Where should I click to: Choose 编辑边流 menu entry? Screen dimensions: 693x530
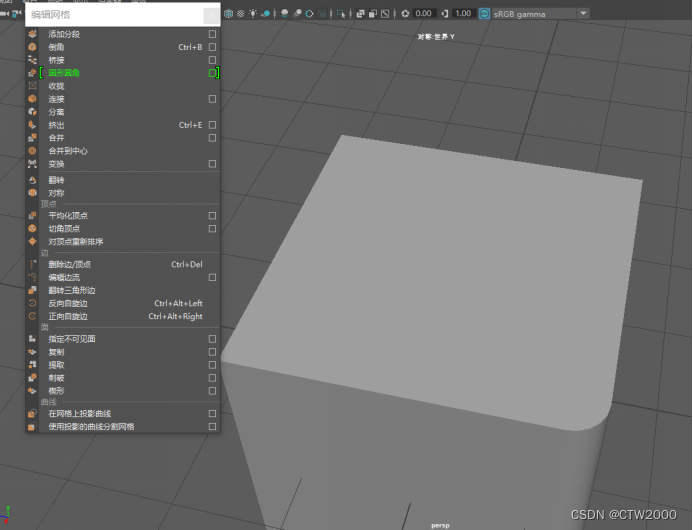tap(64, 277)
